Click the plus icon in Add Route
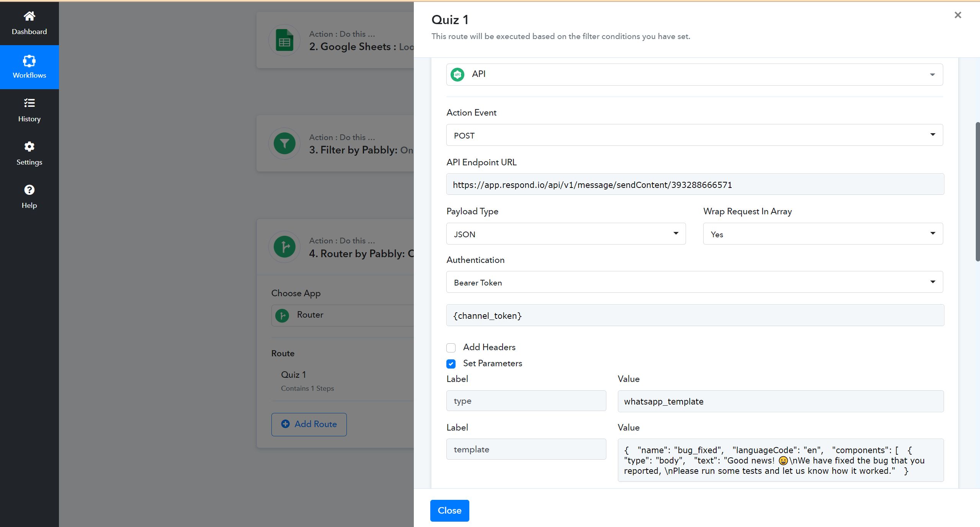980x527 pixels. point(285,424)
